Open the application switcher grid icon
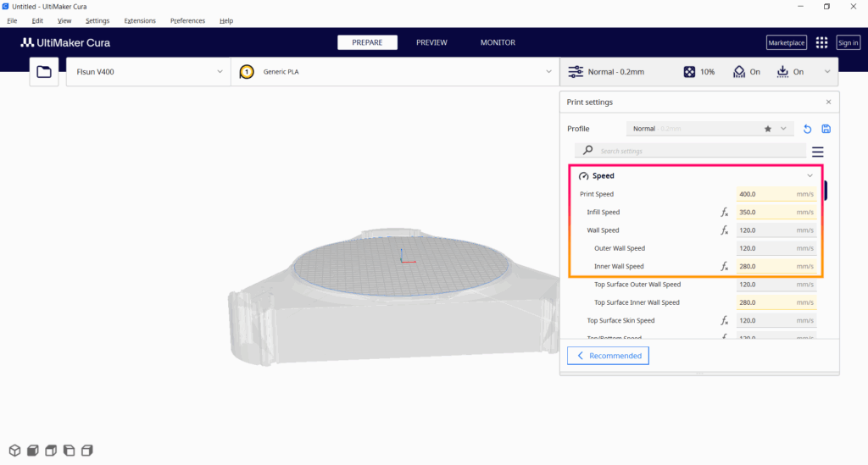868x465 pixels. 821,42
